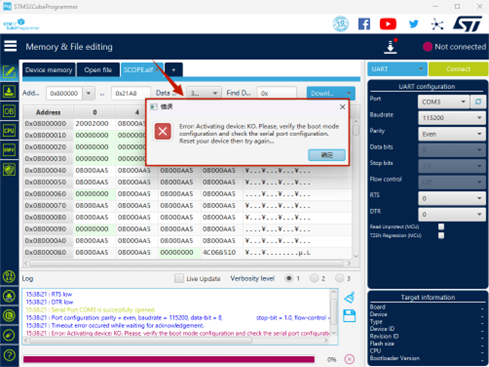Viewport: 489px width, 367px height.
Task: Open CPU sidebar icon
Action: (9, 130)
